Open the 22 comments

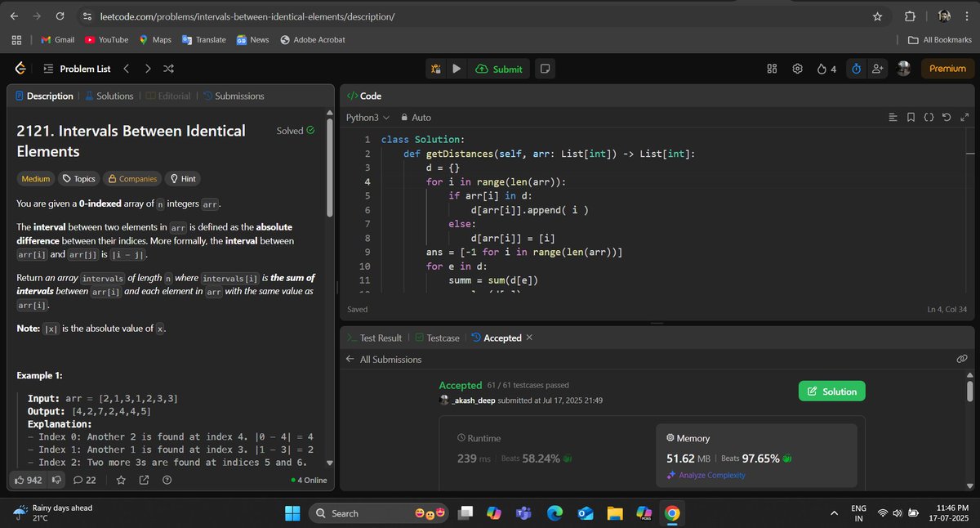[x=85, y=480]
